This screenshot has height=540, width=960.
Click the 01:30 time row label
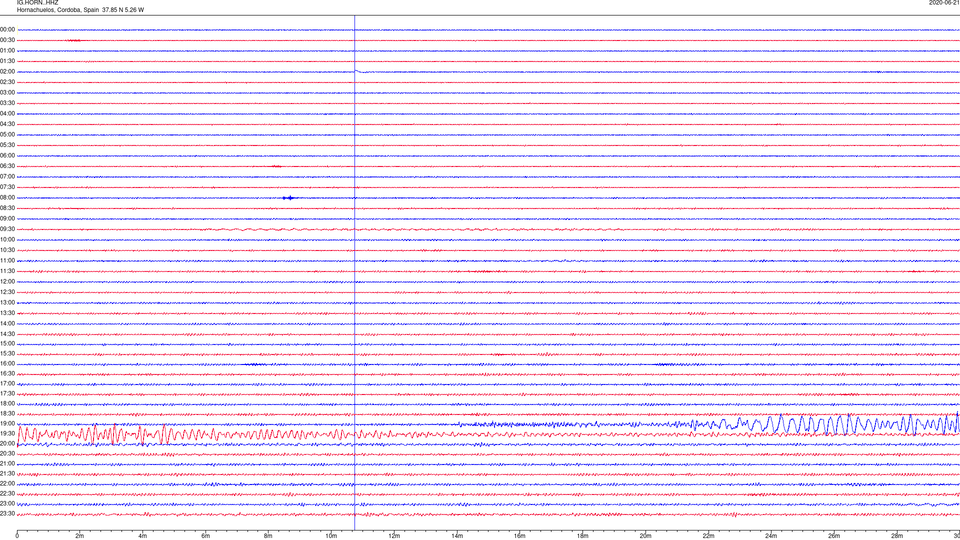(7, 61)
